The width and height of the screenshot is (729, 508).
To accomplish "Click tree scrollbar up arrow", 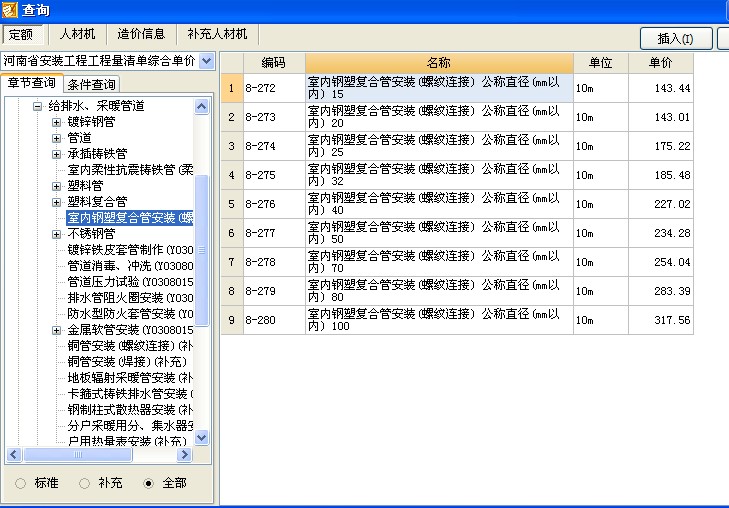I will pyautogui.click(x=201, y=107).
